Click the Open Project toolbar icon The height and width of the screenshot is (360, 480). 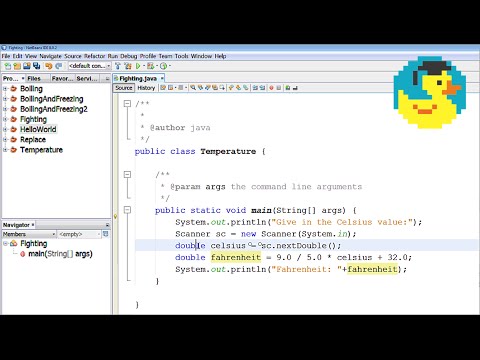click(27, 66)
